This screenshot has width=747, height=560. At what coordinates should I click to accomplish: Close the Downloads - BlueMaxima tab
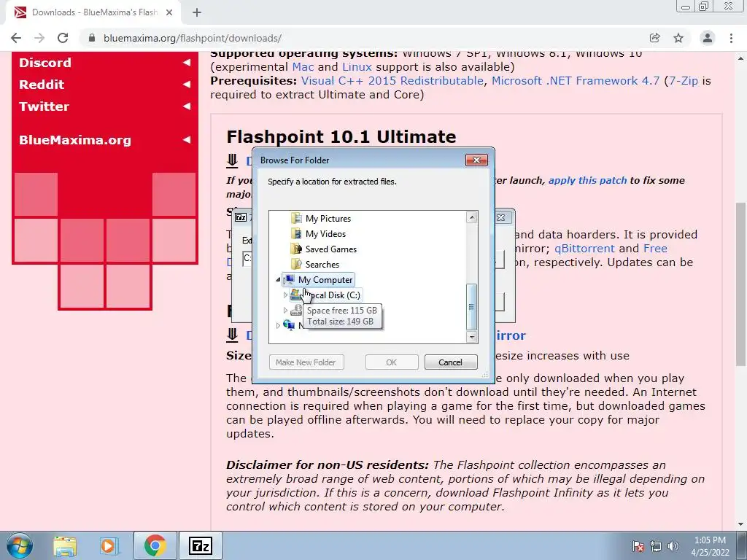[169, 12]
